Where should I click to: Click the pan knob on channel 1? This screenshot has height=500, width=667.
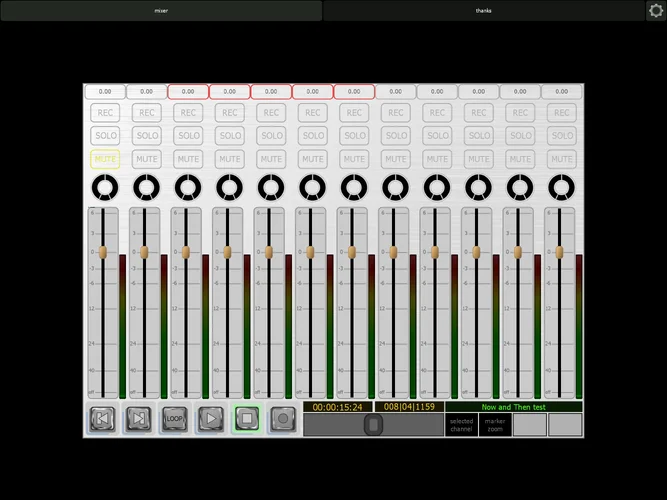pos(104,186)
